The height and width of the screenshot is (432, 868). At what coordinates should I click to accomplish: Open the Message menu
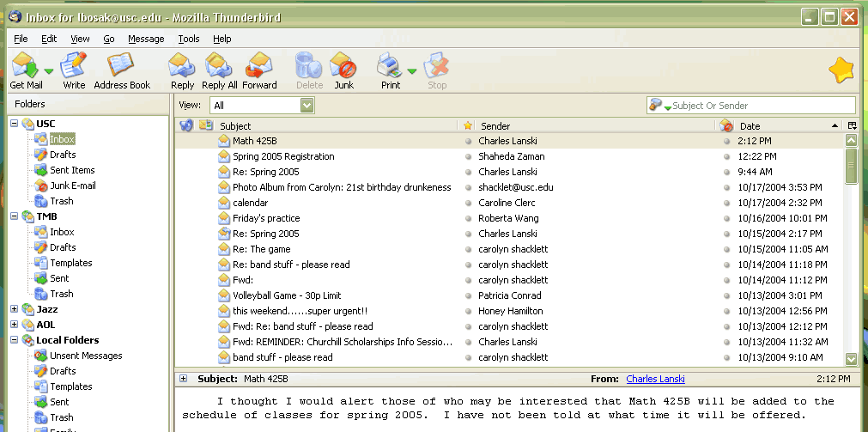pos(146,39)
